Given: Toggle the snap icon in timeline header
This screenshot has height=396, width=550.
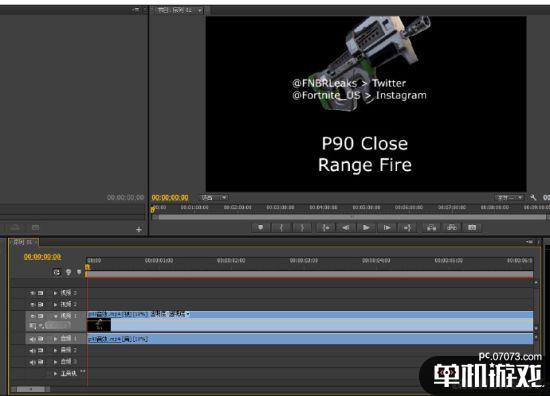Looking at the screenshot, I should (57, 272).
